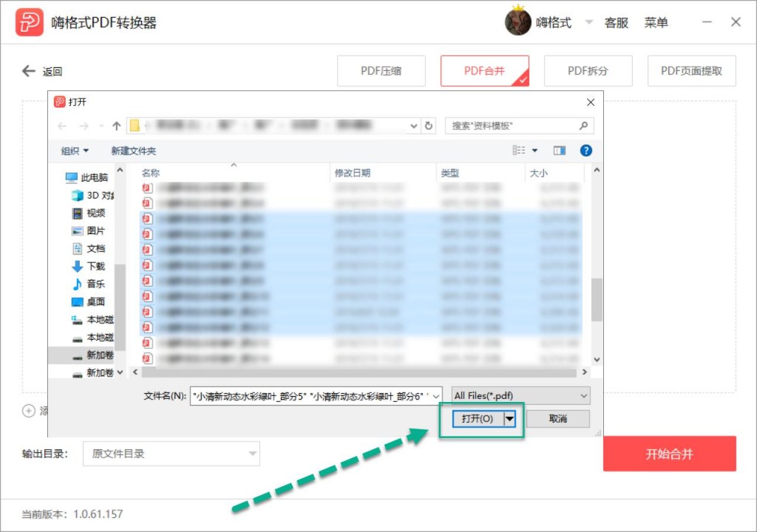
Task: Open the 3D 对象 folder
Action: [x=92, y=196]
